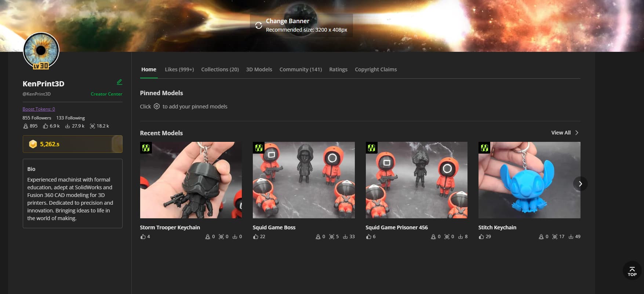Click the Squid Game Prisoner 456 like icon
The width and height of the screenshot is (644, 294).
[368, 237]
